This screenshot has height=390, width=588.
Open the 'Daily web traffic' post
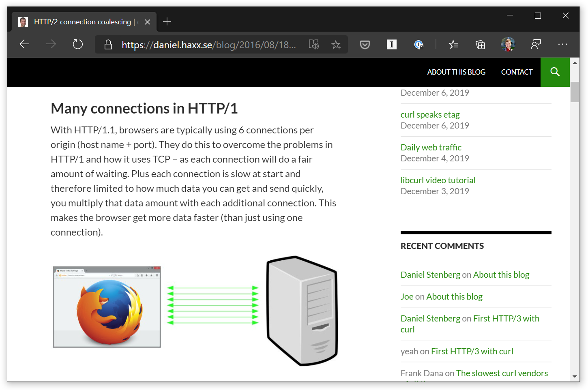pos(431,148)
